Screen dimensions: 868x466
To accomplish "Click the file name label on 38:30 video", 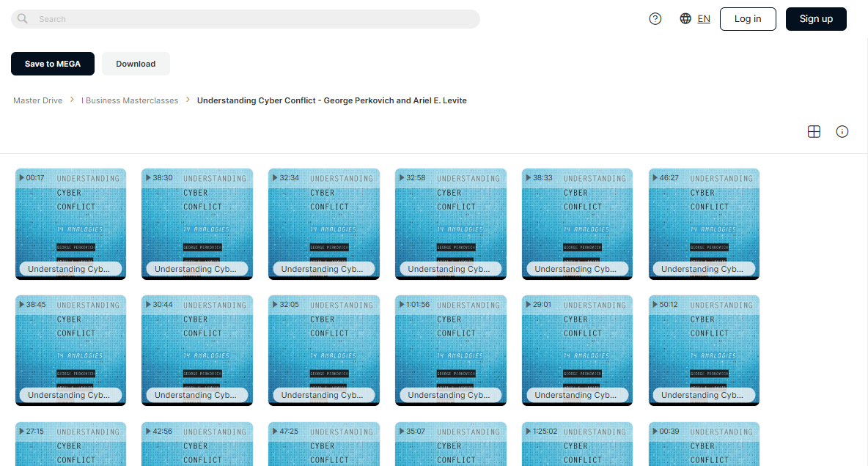I will coord(196,269).
